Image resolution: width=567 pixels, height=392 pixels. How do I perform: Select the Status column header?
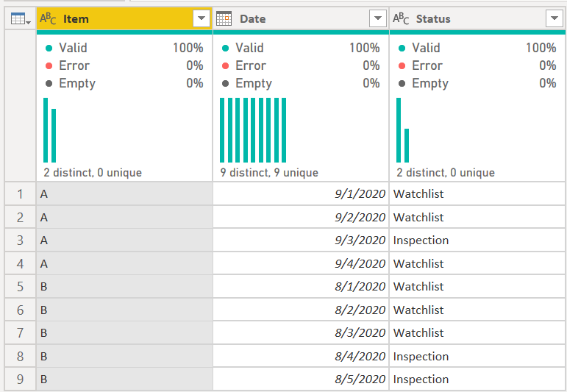click(x=477, y=18)
